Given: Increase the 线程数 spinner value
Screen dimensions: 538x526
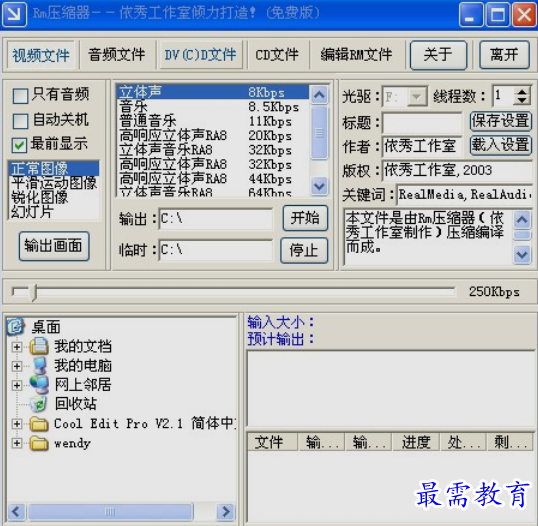Looking at the screenshot, I should click(x=522, y=92).
